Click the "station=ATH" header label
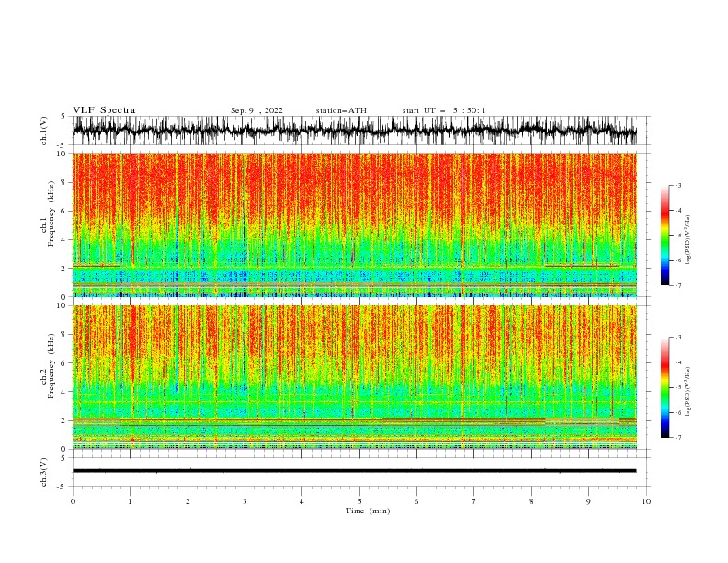This screenshot has width=728, height=563. [341, 110]
